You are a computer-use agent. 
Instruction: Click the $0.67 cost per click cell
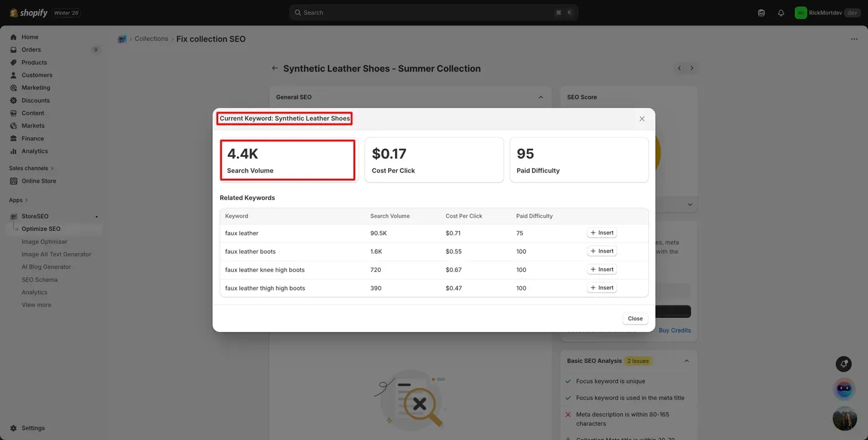[454, 270]
